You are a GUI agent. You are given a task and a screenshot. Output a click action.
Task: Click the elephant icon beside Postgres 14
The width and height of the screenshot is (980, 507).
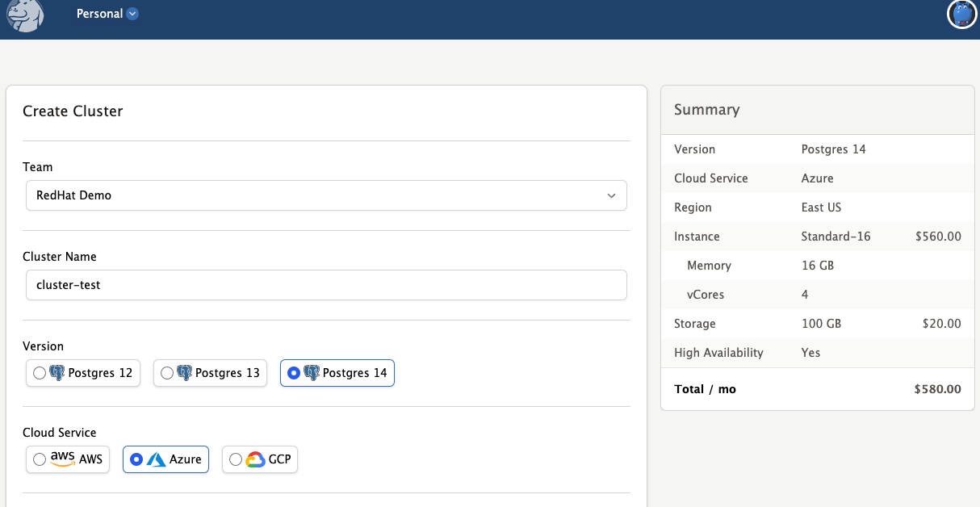313,372
